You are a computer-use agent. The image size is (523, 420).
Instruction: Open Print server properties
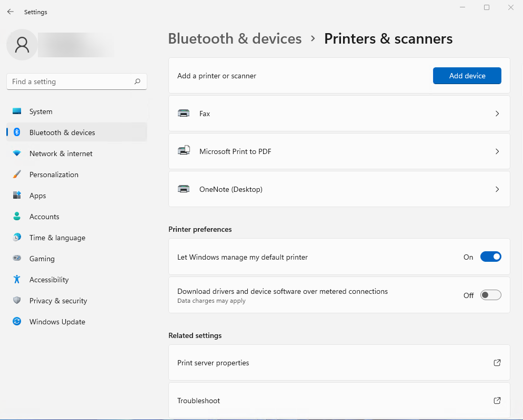pyautogui.click(x=339, y=363)
